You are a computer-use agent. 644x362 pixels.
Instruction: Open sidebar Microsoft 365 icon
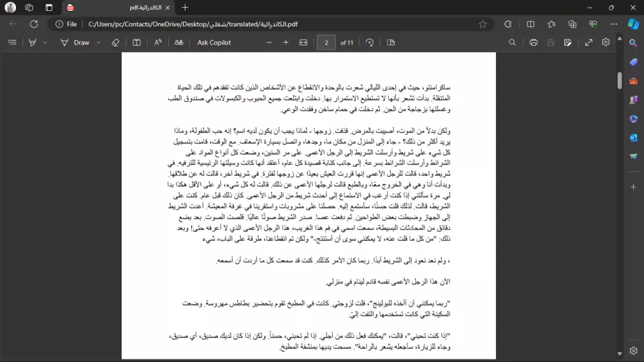[x=633, y=119]
